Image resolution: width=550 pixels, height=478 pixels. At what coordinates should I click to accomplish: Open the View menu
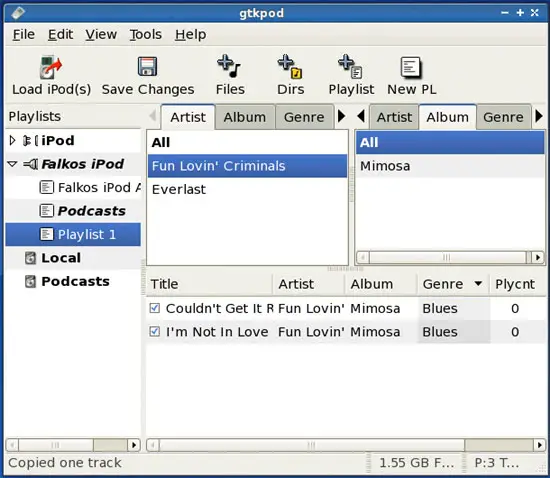click(101, 34)
